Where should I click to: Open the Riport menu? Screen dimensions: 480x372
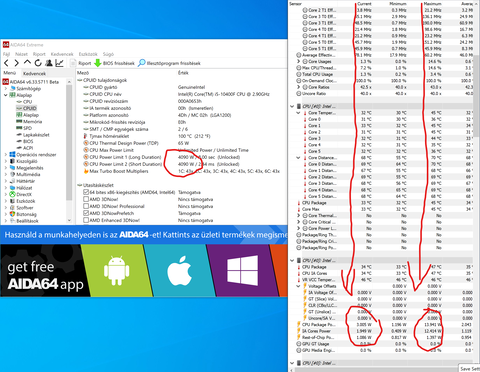pyautogui.click(x=39, y=54)
